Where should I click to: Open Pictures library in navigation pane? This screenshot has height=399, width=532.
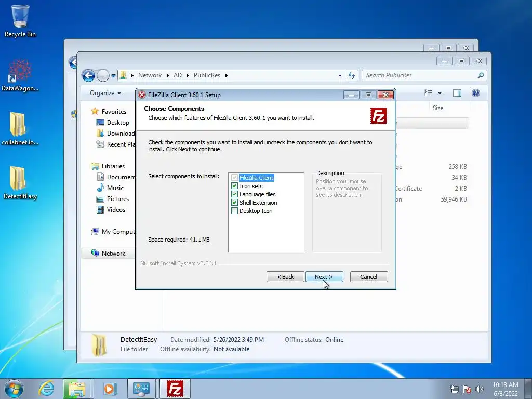tap(118, 199)
